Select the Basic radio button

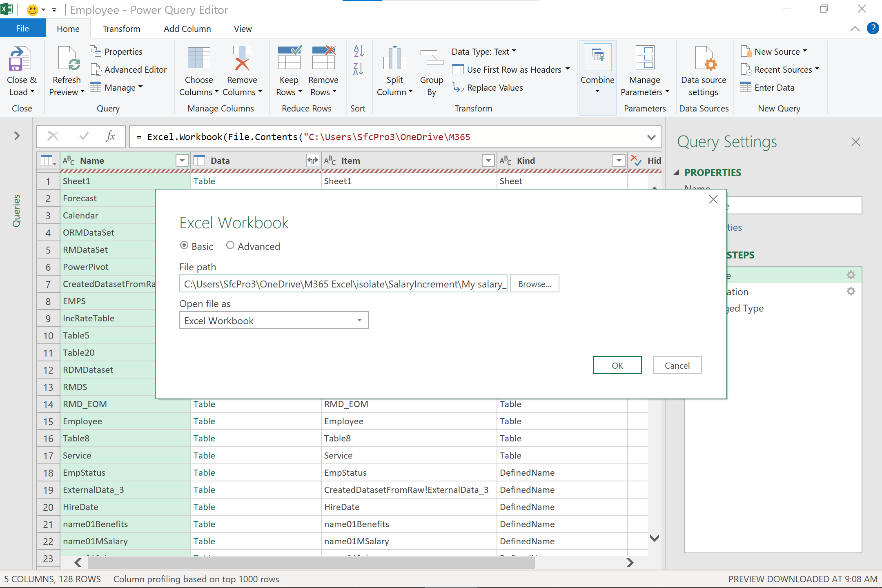point(184,245)
